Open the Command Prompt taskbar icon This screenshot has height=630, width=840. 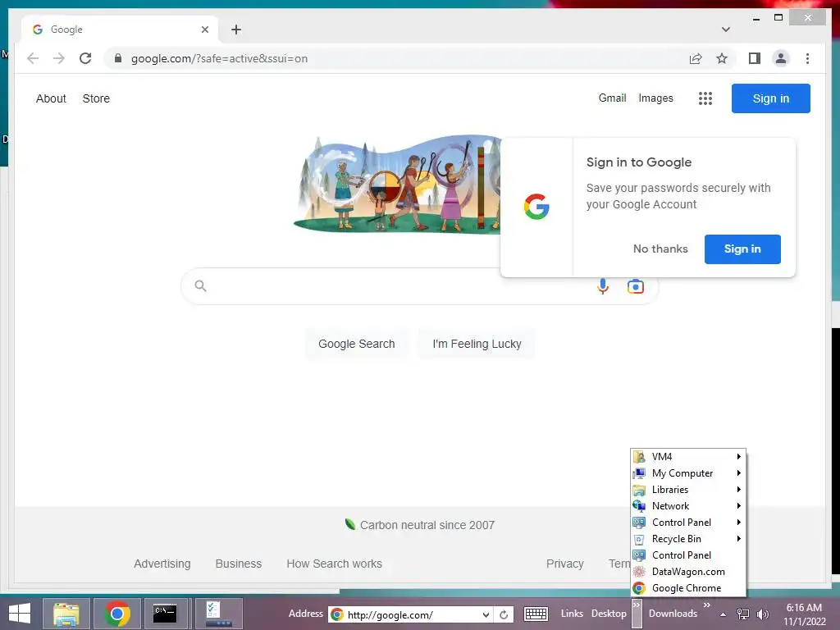tap(166, 614)
